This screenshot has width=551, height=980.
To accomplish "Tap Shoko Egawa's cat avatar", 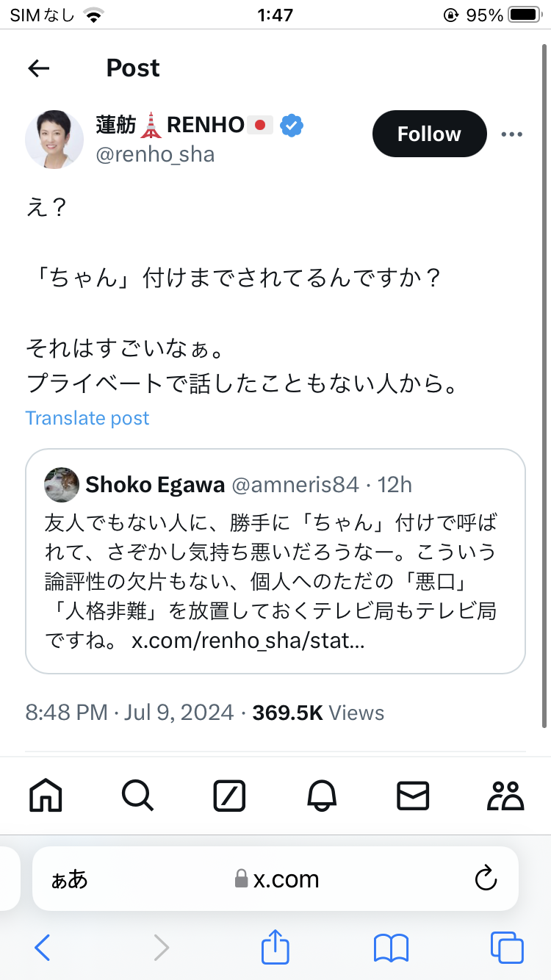I will click(62, 484).
